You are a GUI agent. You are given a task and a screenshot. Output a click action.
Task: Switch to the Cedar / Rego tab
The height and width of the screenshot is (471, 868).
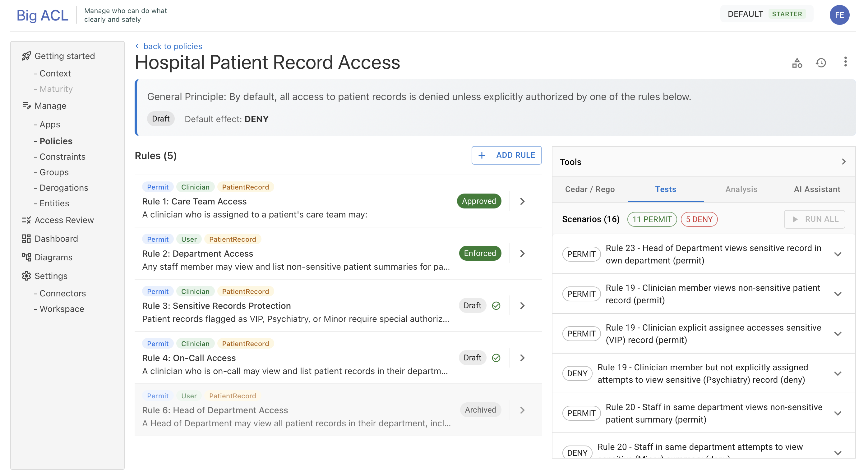tap(590, 190)
